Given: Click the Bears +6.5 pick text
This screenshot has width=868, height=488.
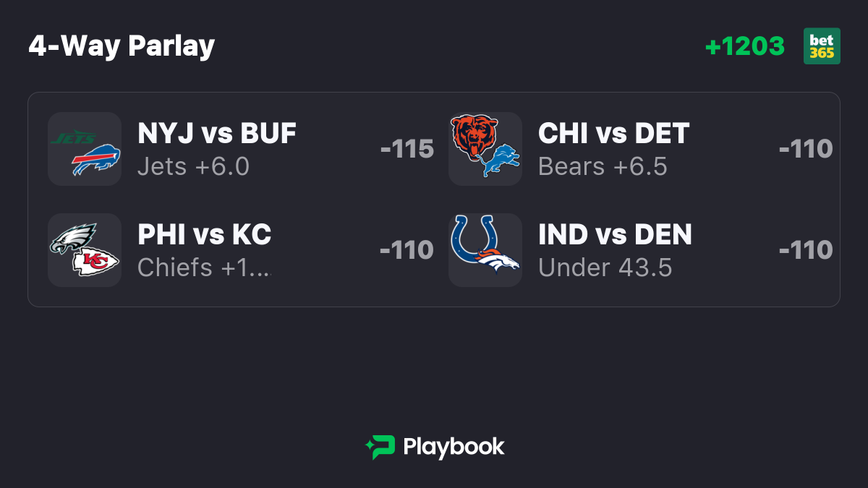Looking at the screenshot, I should click(603, 167).
